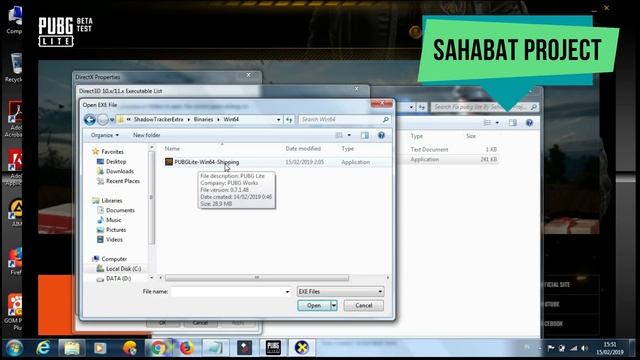Click the New folder button

[147, 135]
